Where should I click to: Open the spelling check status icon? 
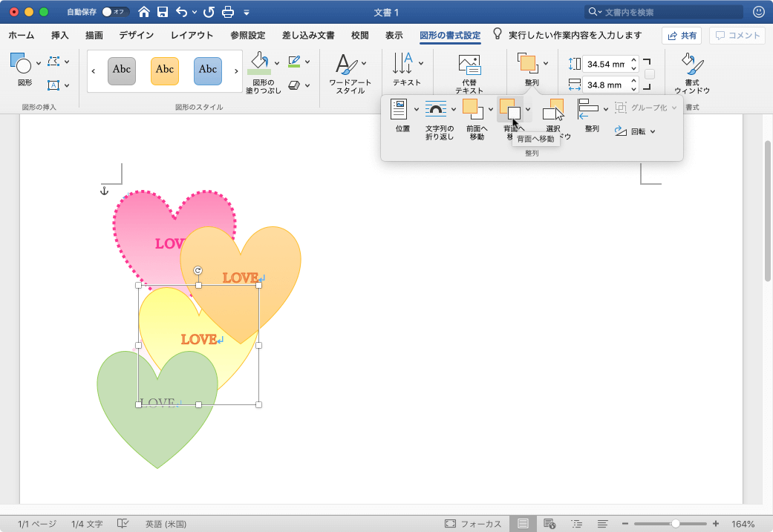123,524
